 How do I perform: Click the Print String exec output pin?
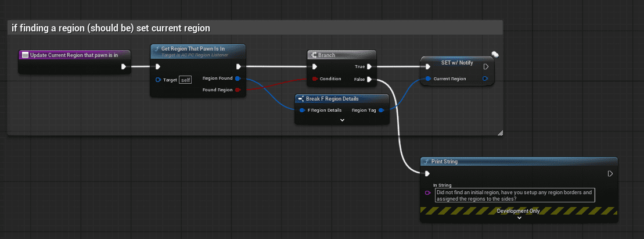pyautogui.click(x=610, y=174)
